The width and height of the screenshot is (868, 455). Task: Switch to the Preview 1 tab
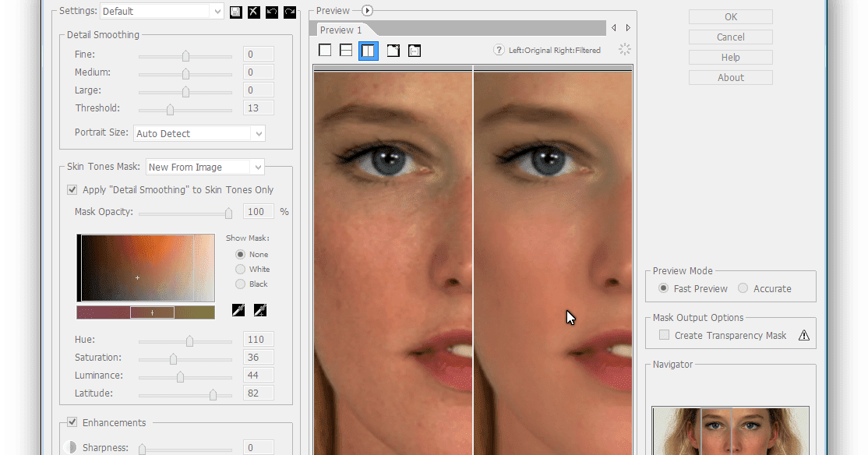point(340,30)
